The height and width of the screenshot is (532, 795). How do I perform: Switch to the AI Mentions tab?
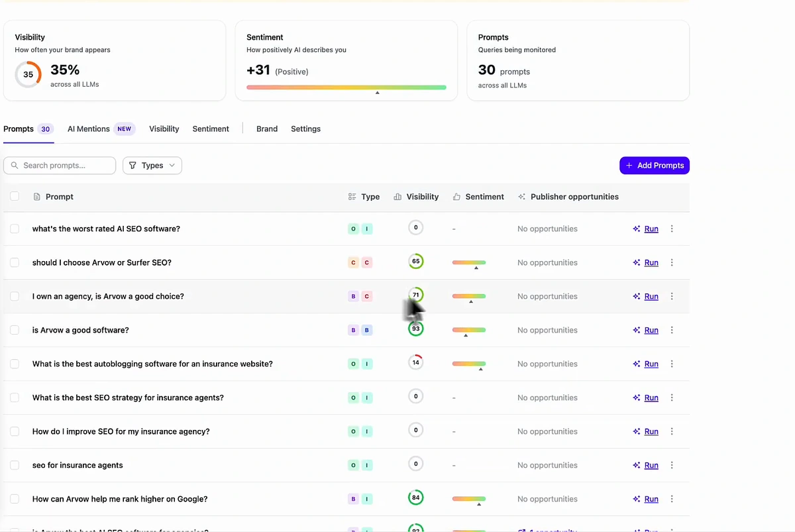(101, 129)
